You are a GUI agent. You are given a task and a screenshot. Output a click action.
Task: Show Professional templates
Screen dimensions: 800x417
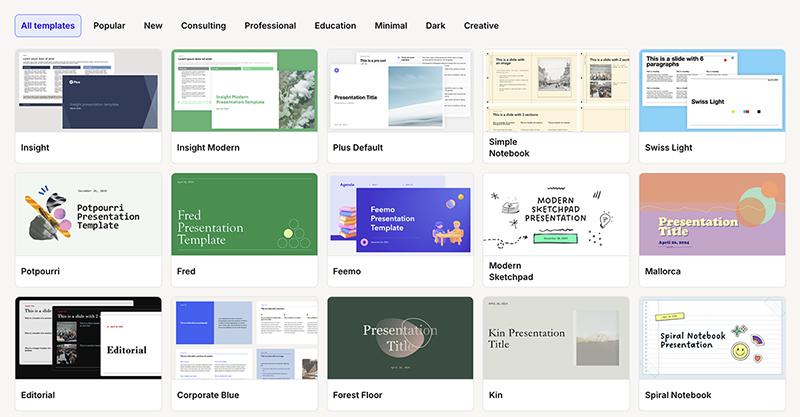270,26
